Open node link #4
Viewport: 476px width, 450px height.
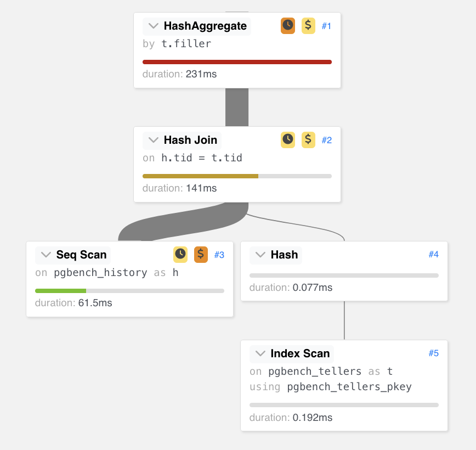433,254
